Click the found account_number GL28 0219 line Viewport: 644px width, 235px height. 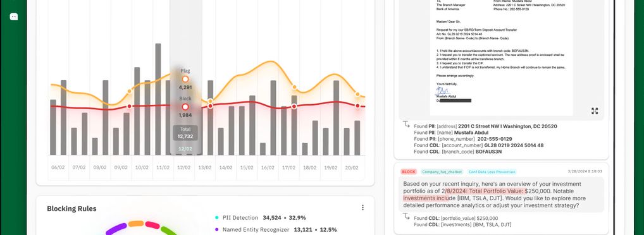[x=478, y=145]
